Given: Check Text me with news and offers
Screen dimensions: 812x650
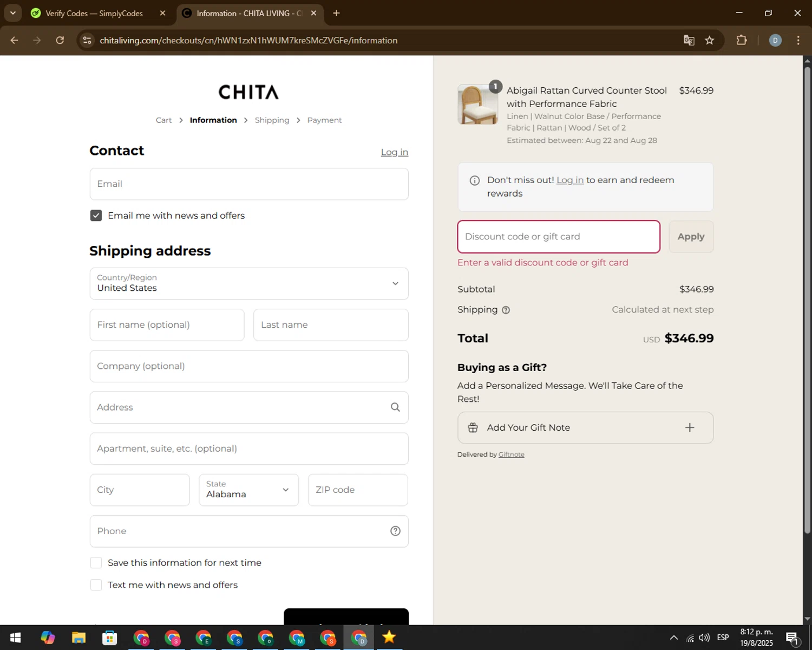Looking at the screenshot, I should (96, 585).
